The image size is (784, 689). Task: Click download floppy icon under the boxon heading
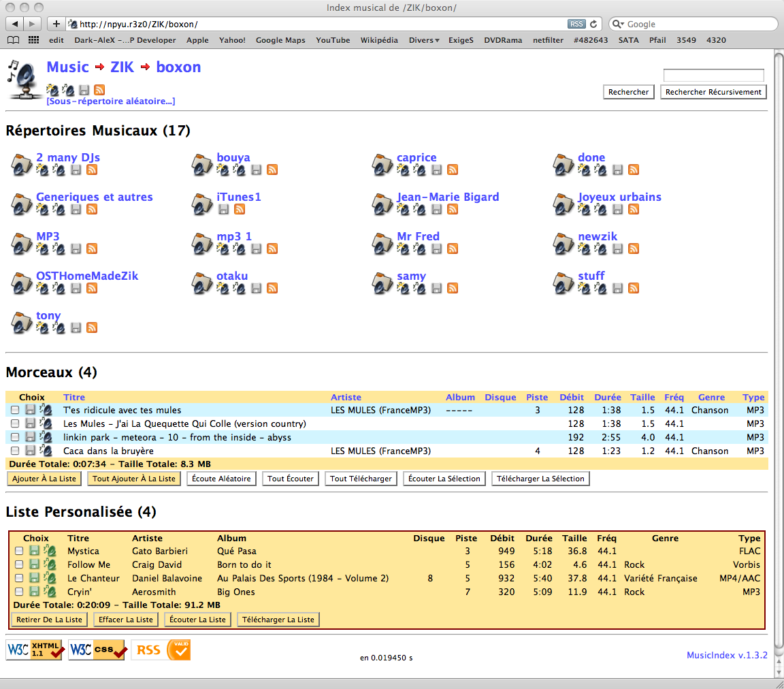coord(84,90)
